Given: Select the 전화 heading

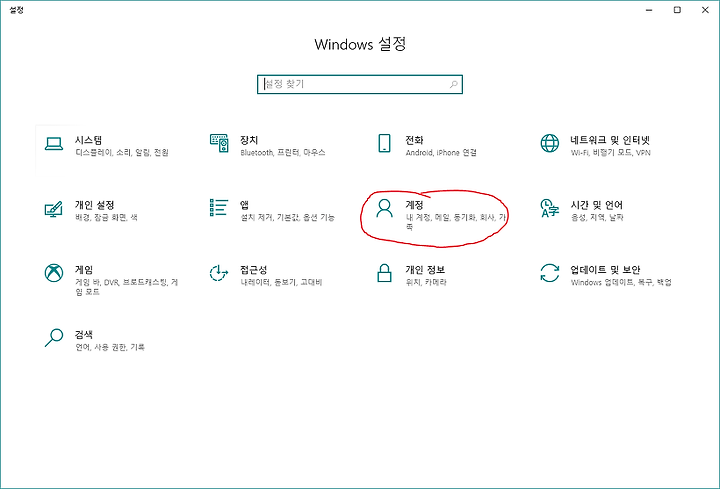Looking at the screenshot, I should click(x=414, y=140).
